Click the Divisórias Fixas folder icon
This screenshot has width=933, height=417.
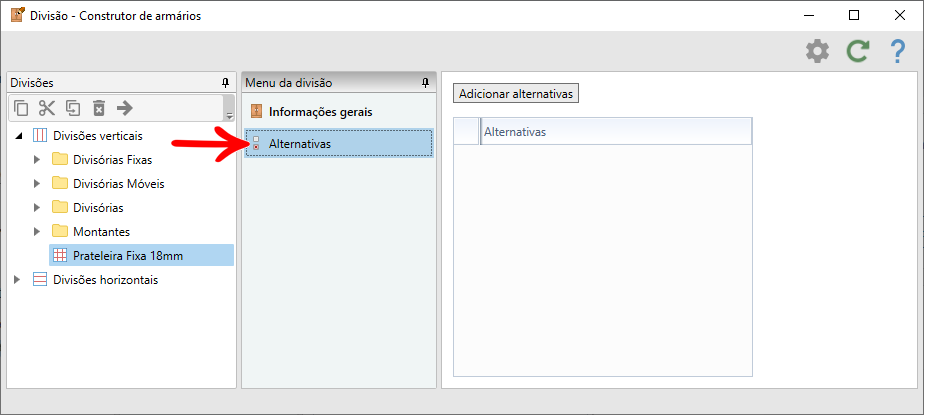[x=60, y=159]
